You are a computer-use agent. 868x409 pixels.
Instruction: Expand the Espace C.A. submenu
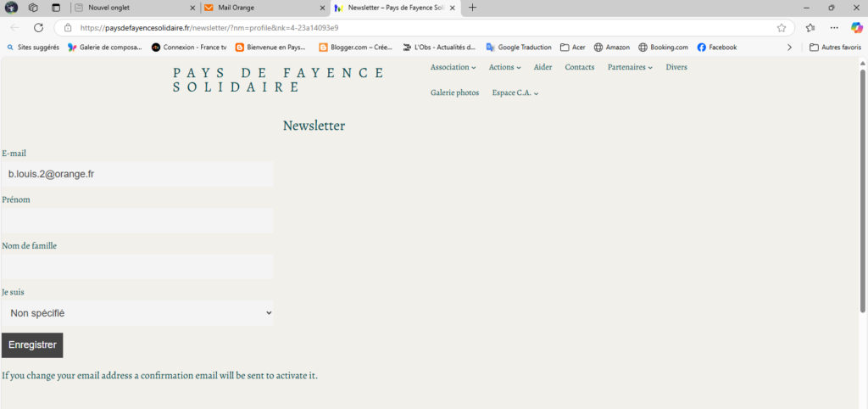coord(515,92)
